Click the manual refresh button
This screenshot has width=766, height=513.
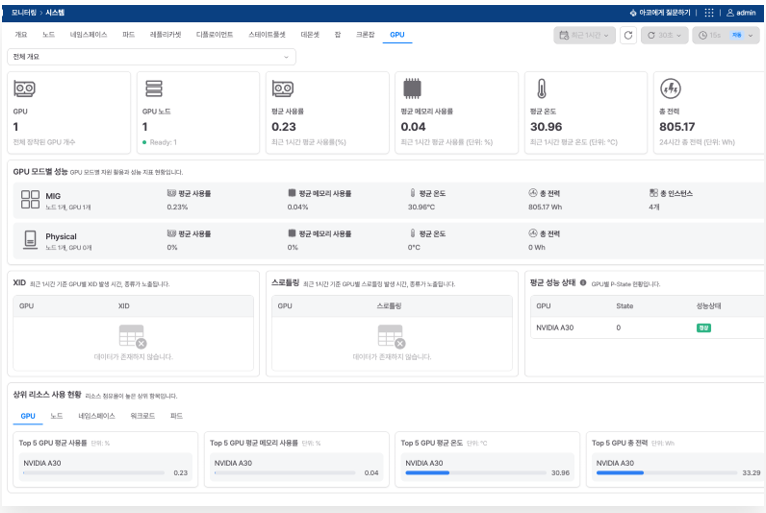(x=628, y=35)
